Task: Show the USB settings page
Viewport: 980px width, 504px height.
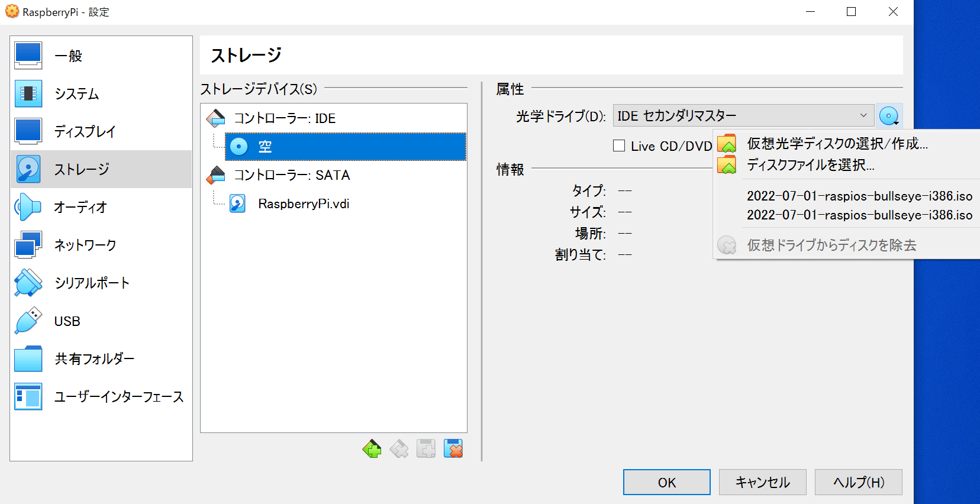Action: [x=101, y=321]
